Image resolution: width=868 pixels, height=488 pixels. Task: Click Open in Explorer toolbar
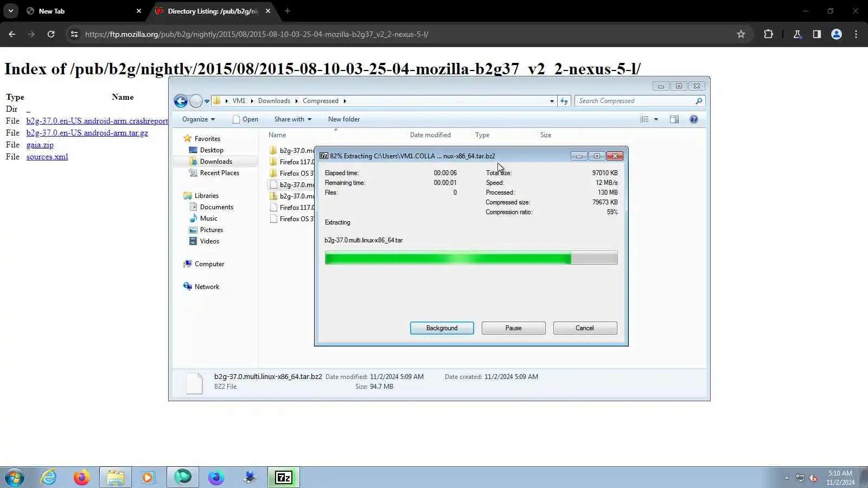tap(245, 119)
